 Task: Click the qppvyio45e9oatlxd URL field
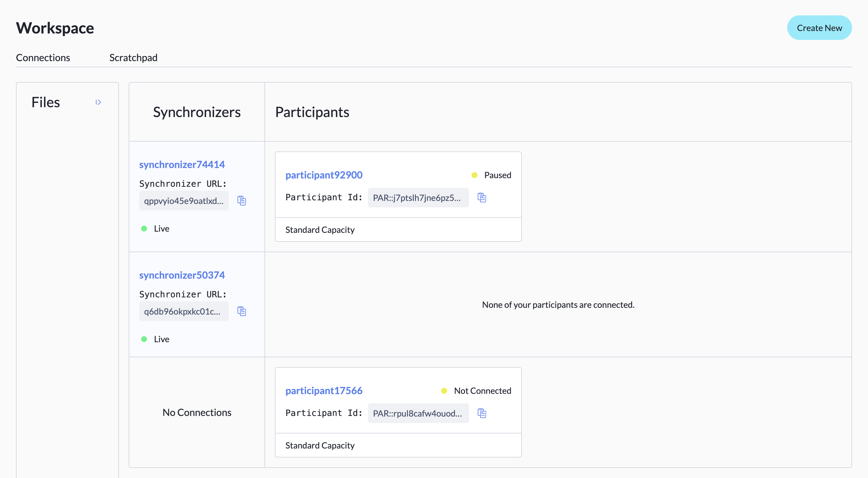pos(184,201)
